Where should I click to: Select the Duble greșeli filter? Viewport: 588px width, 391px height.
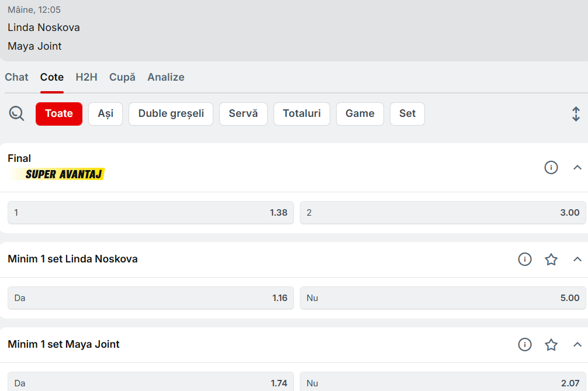171,113
